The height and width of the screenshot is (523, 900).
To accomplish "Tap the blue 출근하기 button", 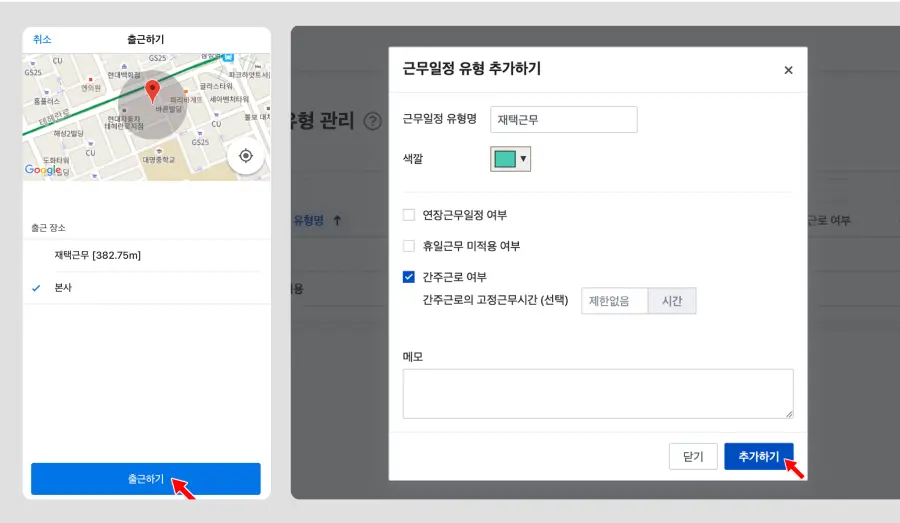I will point(146,478).
